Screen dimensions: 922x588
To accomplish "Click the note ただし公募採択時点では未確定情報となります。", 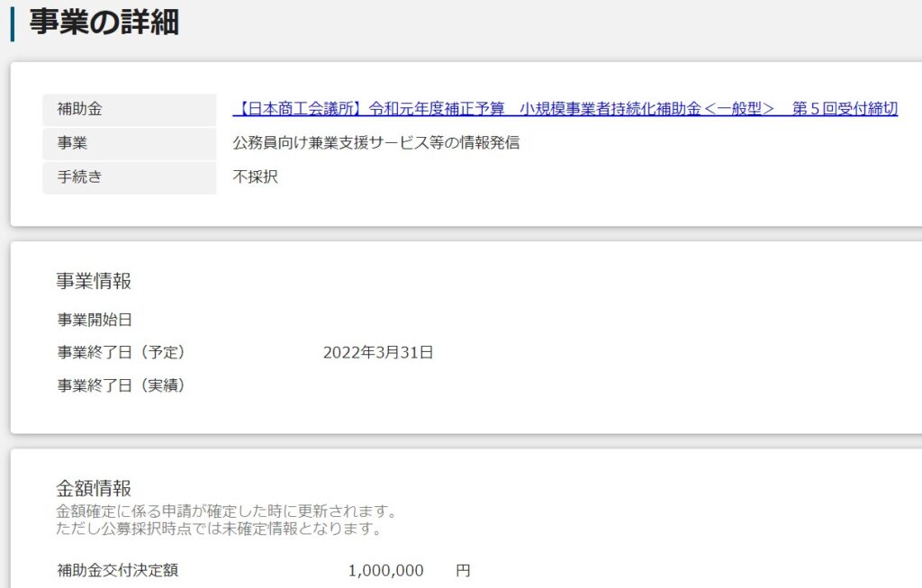I will 219,528.
